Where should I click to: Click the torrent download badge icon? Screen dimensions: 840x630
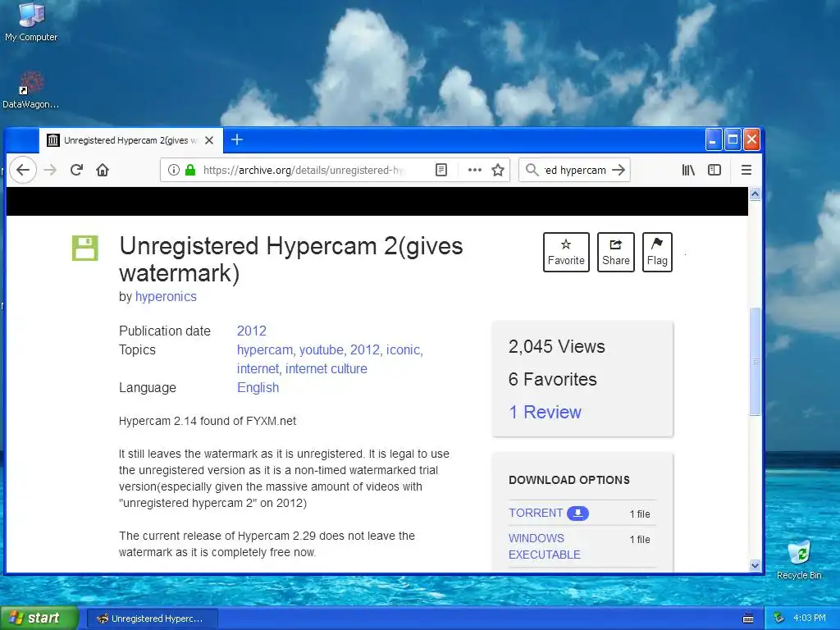[578, 514]
